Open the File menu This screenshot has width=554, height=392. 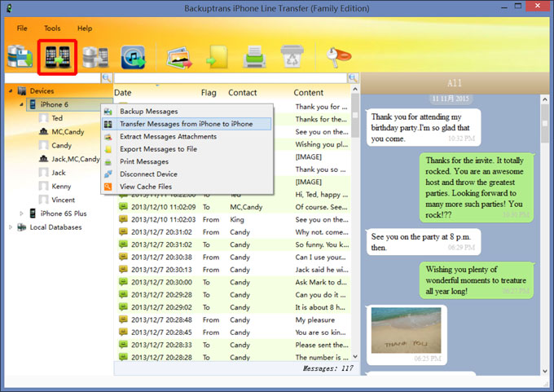point(22,29)
